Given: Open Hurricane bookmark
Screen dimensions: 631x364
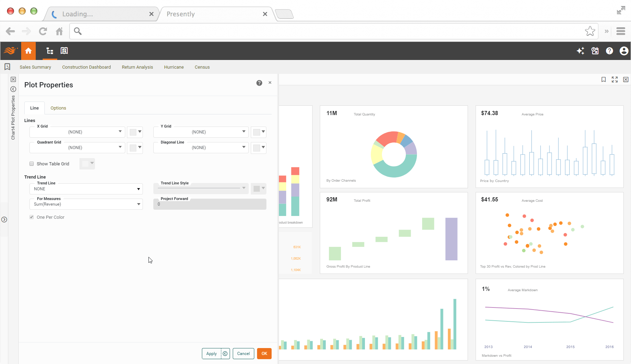Looking at the screenshot, I should (174, 67).
